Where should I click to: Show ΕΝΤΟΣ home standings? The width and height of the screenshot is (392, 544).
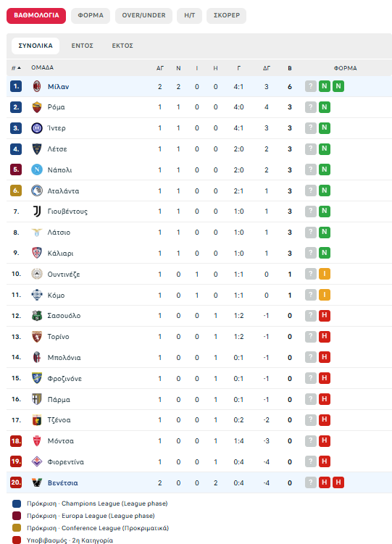click(82, 46)
